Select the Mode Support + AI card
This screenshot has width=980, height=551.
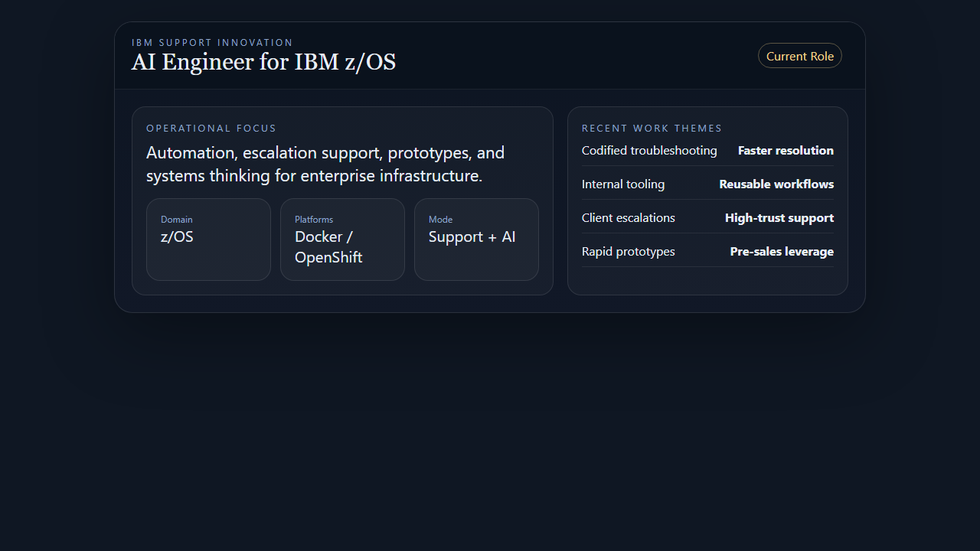475,239
